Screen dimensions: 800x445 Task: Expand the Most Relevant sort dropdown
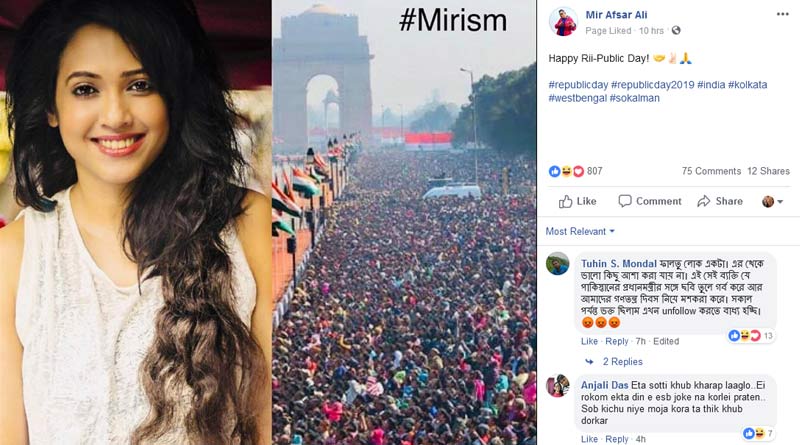coord(580,231)
